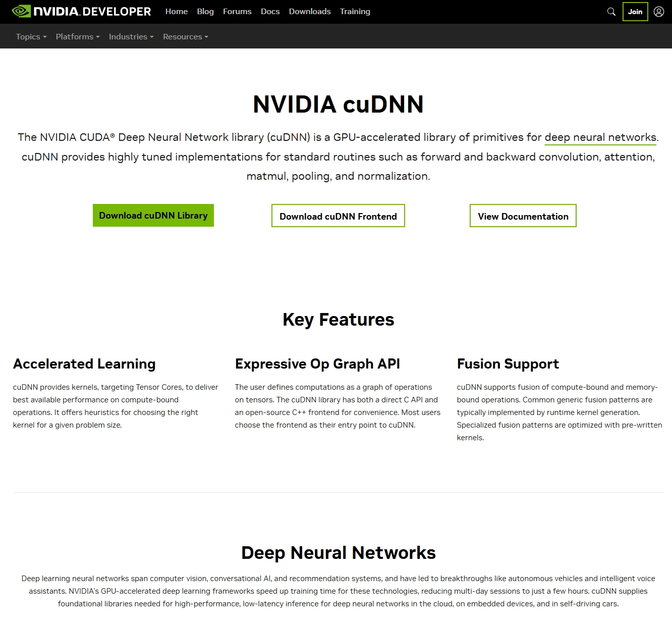Click the Key Features heading
Image resolution: width=672 pixels, height=625 pixels.
tap(338, 320)
